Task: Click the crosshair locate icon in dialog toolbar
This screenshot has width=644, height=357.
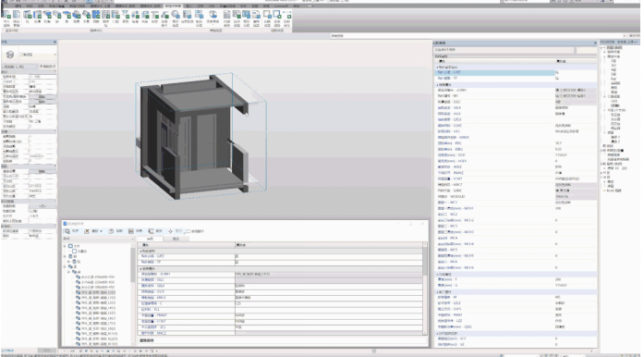Action: point(170,231)
